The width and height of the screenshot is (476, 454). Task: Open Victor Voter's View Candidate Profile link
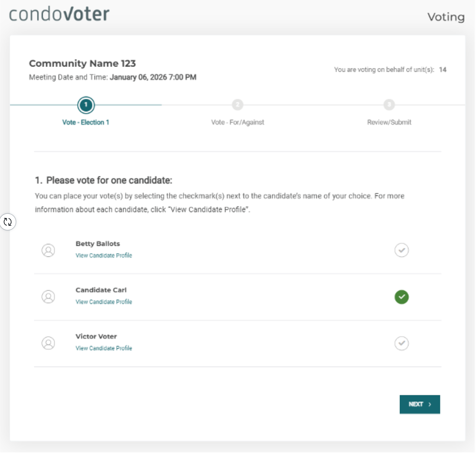pos(104,348)
